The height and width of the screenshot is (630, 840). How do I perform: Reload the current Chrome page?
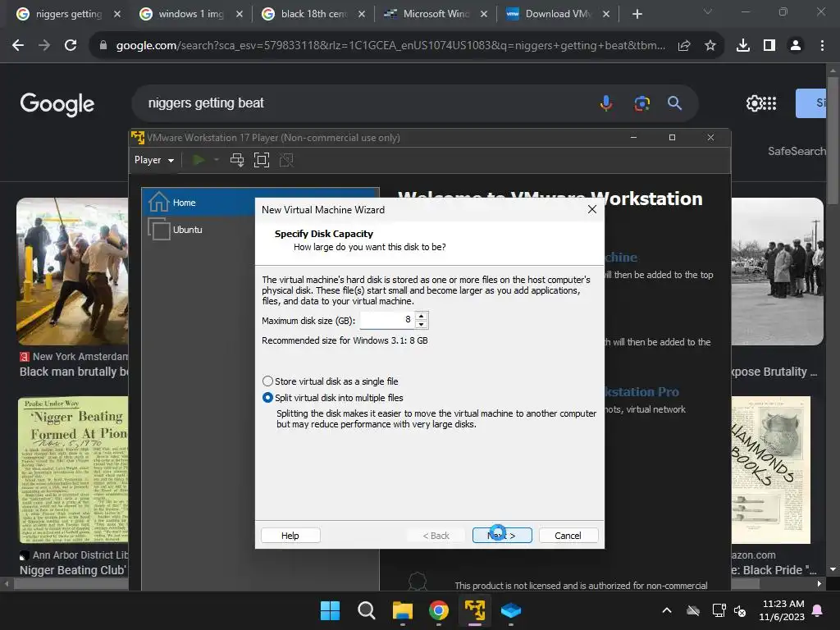click(71, 45)
